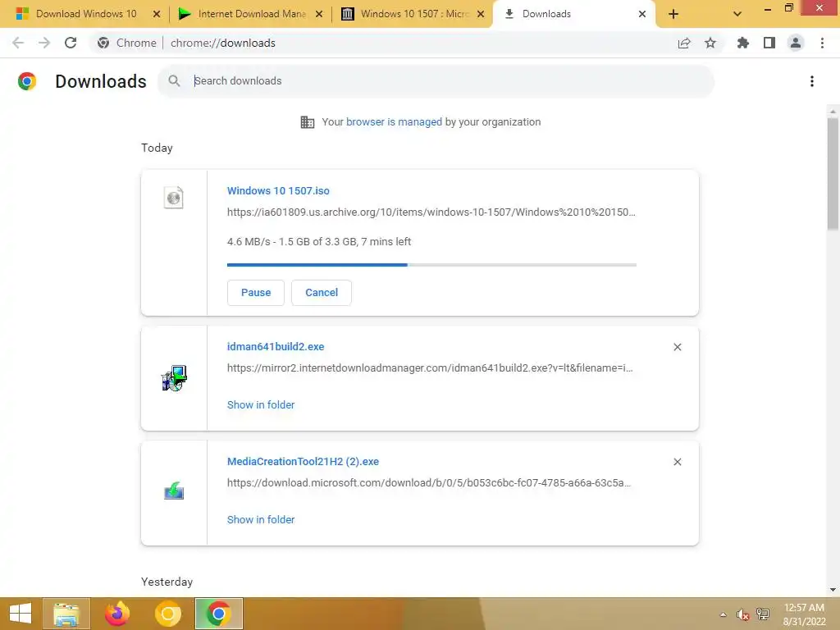Close the Downloads tab

[641, 14]
